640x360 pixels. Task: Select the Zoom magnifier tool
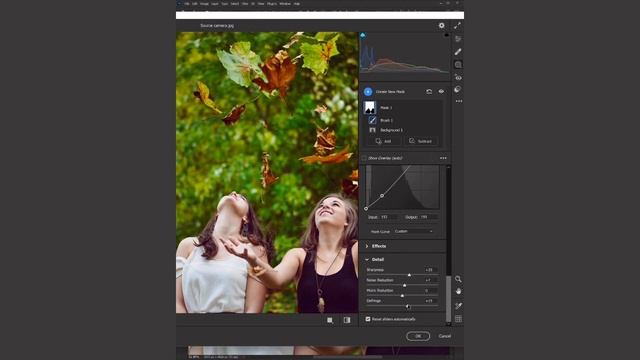[458, 279]
